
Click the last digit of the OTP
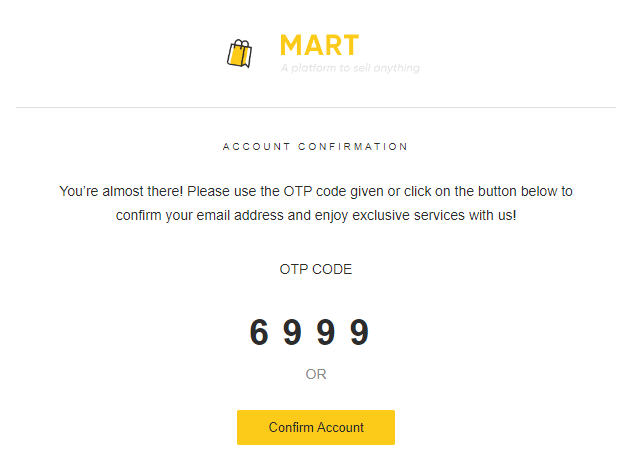(360, 333)
